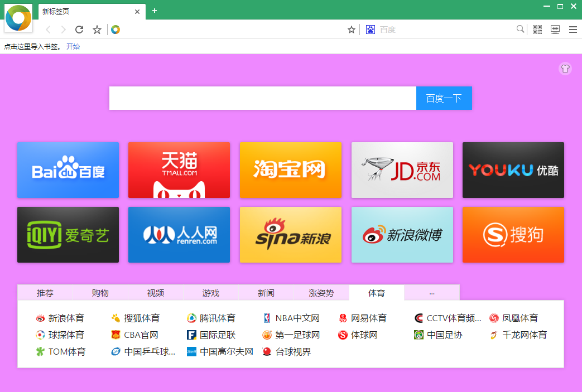The image size is (582, 392).
Task: Click the Baidu paw search engine icon
Action: point(371,30)
